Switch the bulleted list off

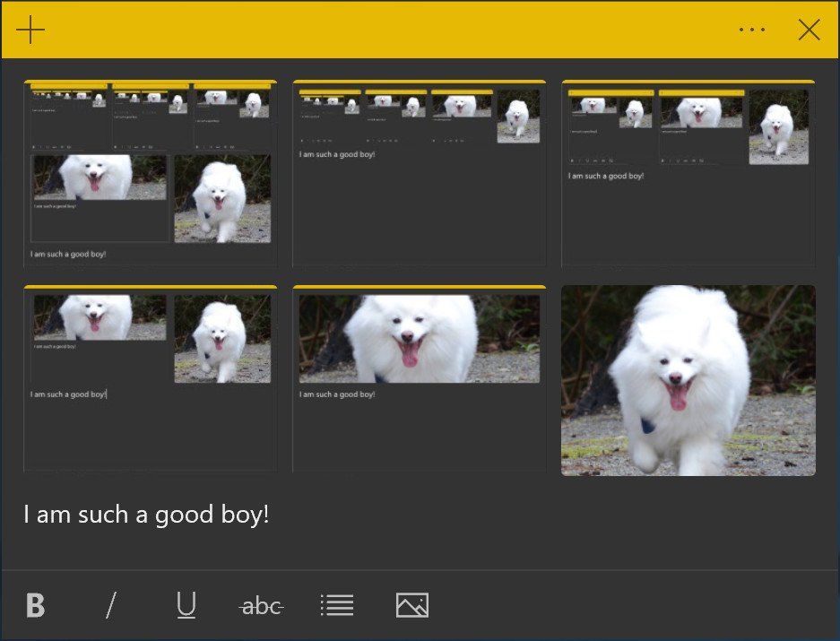[336, 605]
